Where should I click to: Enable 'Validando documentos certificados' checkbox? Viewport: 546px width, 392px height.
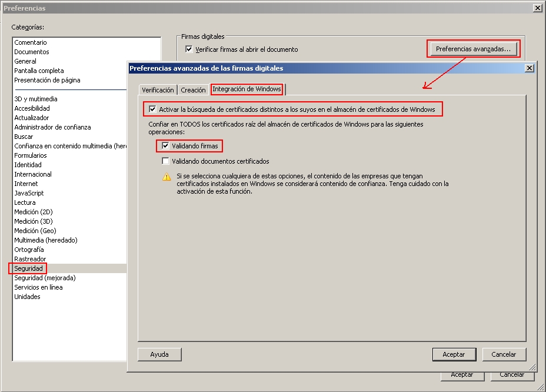(x=165, y=161)
